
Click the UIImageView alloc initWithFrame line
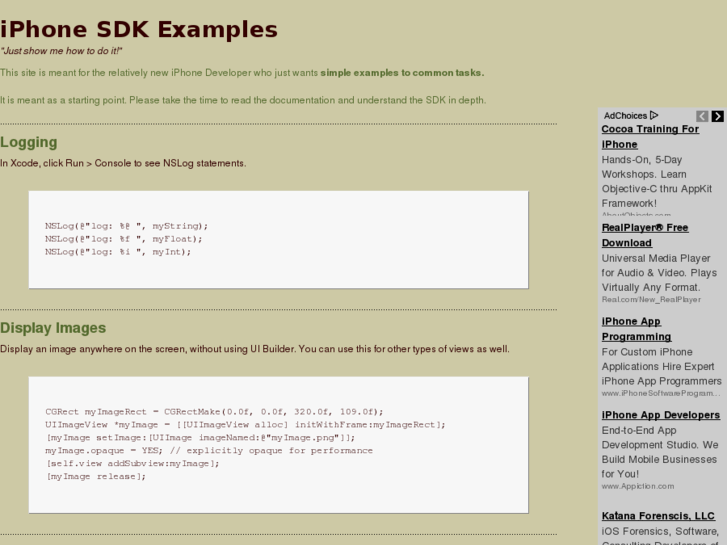245,425
